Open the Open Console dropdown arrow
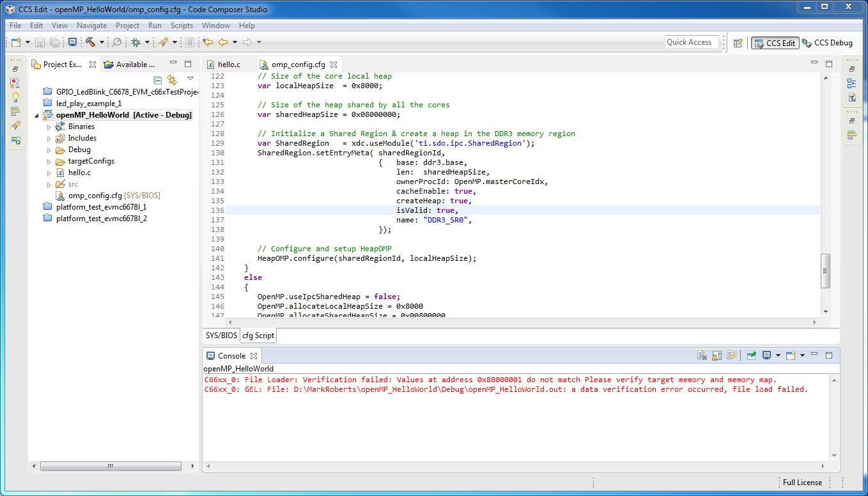Screen dimensions: 868x496 point(802,355)
